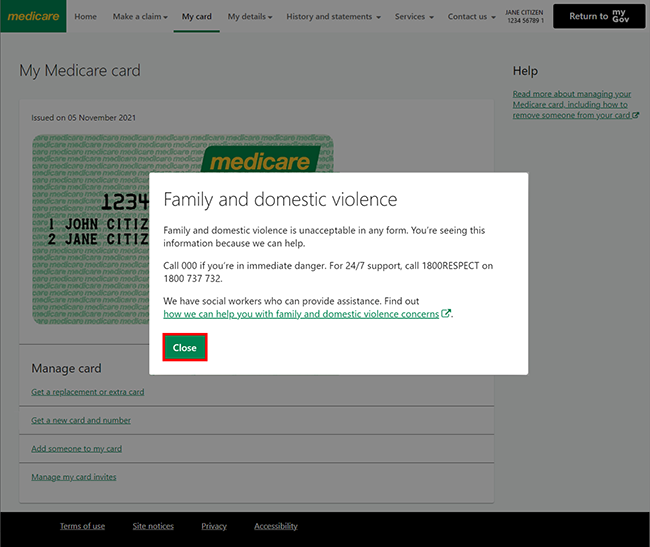Expand the My details dropdown
Image resolution: width=650 pixels, height=547 pixels.
pos(250,17)
